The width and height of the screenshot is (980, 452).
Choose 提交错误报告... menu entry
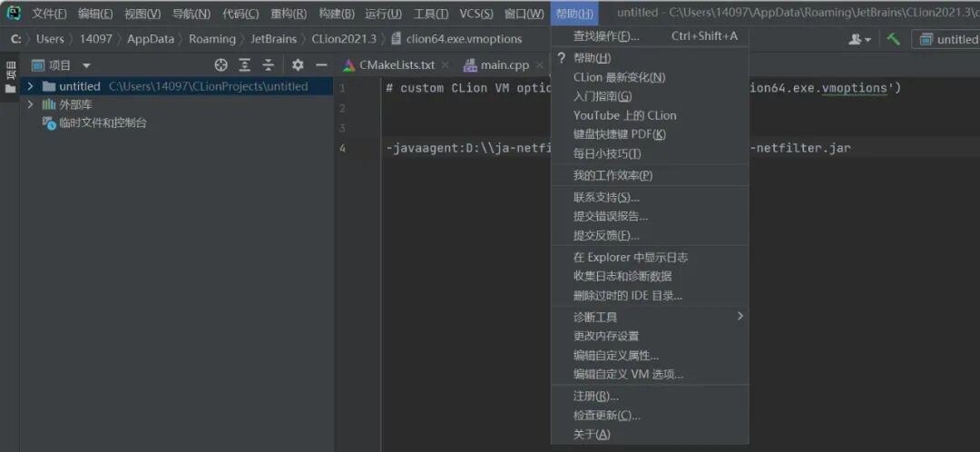click(650, 217)
